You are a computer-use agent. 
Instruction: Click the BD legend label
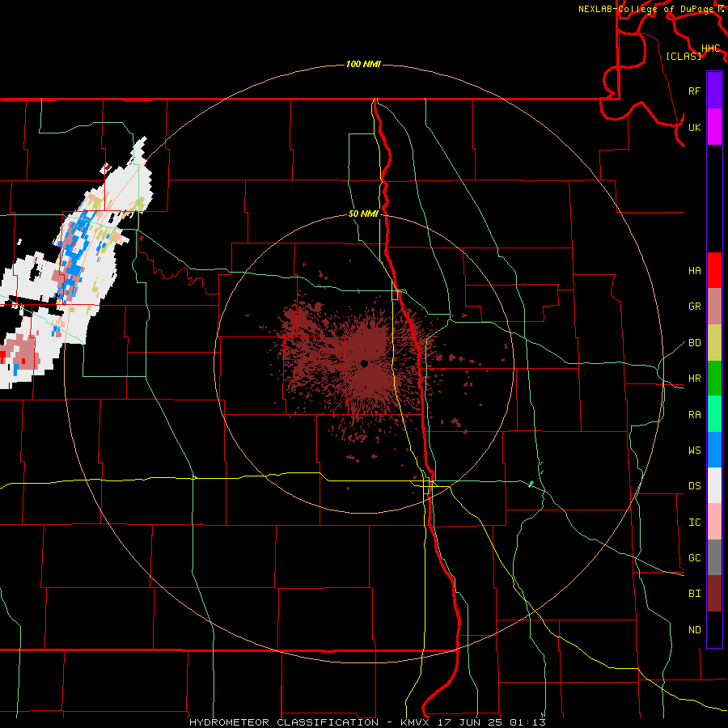click(x=694, y=343)
